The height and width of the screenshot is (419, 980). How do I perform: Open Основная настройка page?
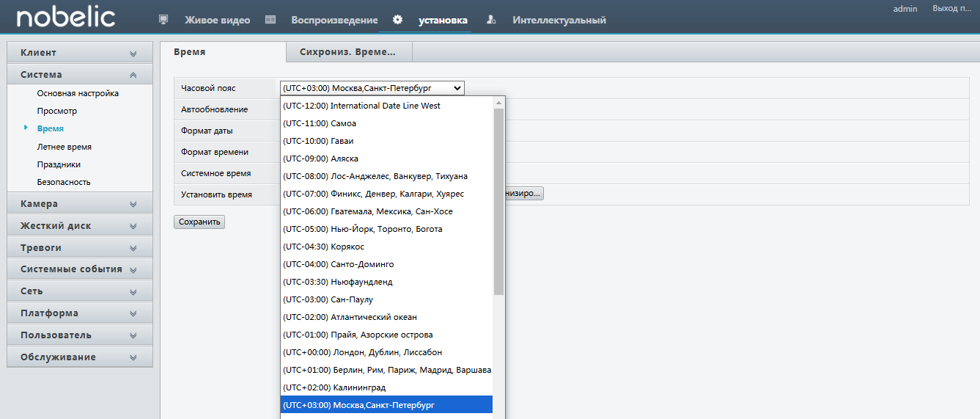pyautogui.click(x=78, y=93)
